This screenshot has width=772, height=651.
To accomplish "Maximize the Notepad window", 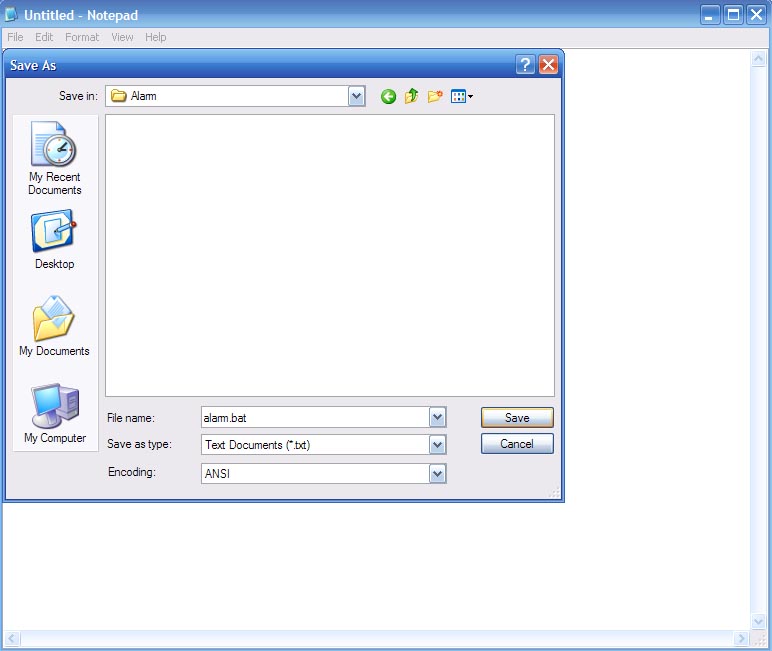I will click(x=733, y=15).
